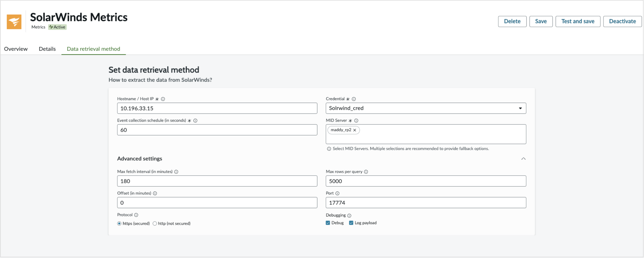The width and height of the screenshot is (644, 258).
Task: Click the Hostname / Host IP field 10.196.33.15
Action: tap(217, 108)
